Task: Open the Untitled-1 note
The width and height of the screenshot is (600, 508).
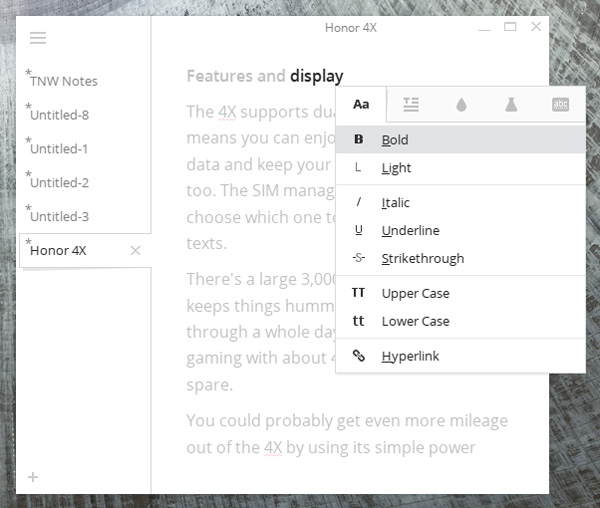Action: click(x=59, y=149)
